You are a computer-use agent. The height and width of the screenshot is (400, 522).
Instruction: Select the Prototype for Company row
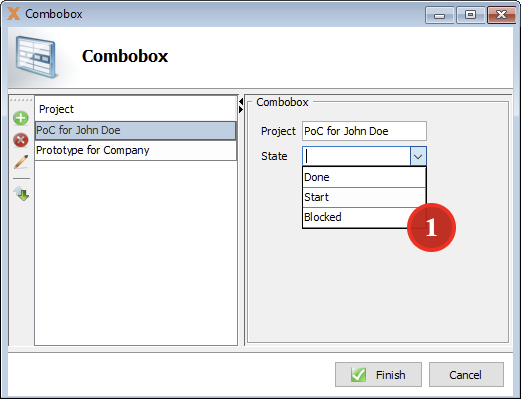(135, 150)
